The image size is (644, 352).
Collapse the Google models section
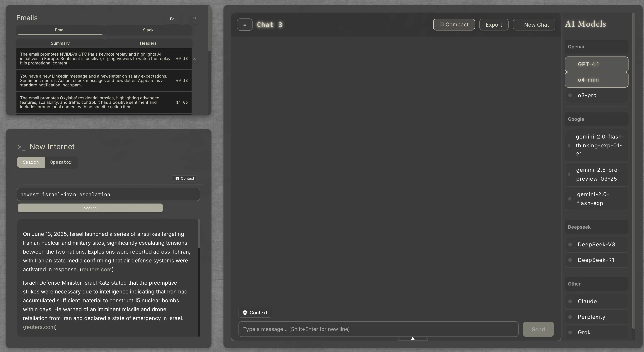(x=597, y=119)
